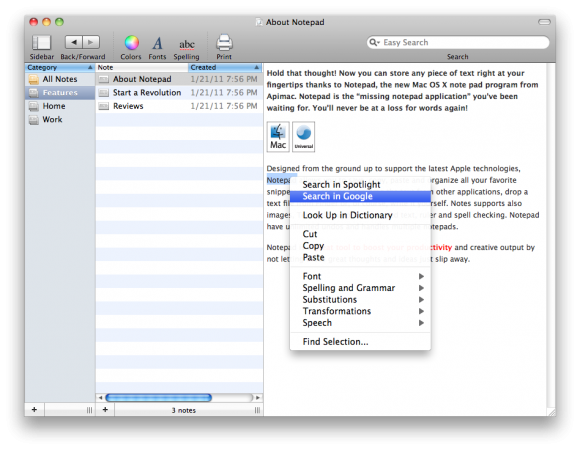The image size is (580, 450).
Task: Sort by Created column header
Action: click(225, 67)
